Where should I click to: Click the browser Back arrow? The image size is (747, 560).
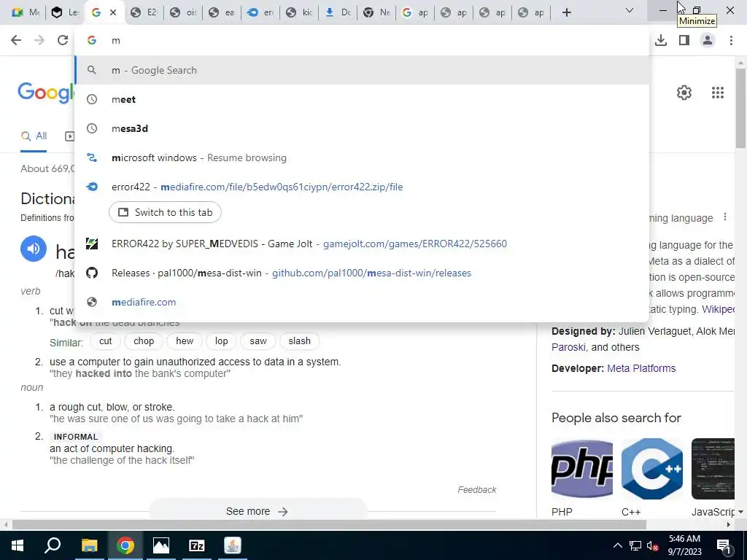pyautogui.click(x=16, y=41)
